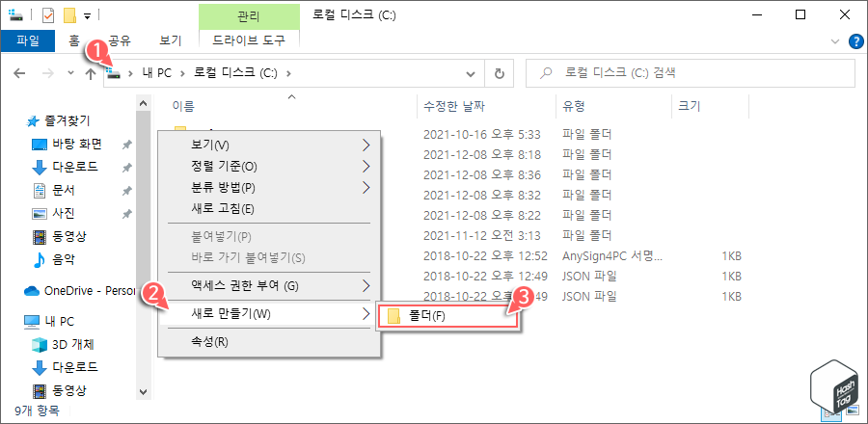Click the 9개 항목 status bar text

36,411
